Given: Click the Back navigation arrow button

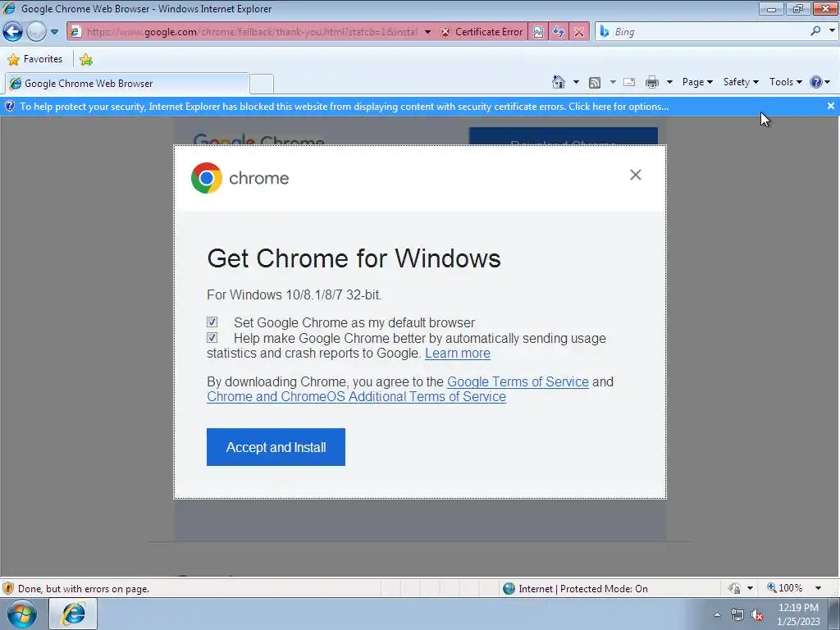Looking at the screenshot, I should click(x=12, y=32).
